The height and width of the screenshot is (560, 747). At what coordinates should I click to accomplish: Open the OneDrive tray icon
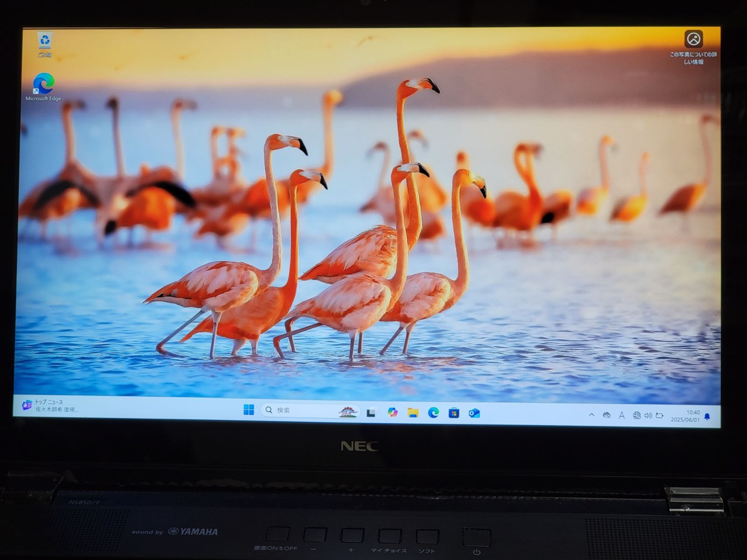(606, 415)
